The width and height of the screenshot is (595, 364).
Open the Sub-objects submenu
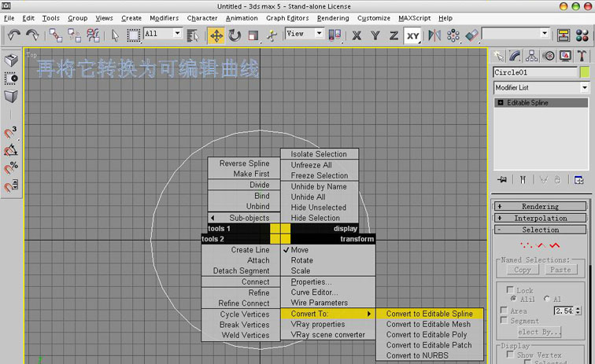pyautogui.click(x=244, y=218)
